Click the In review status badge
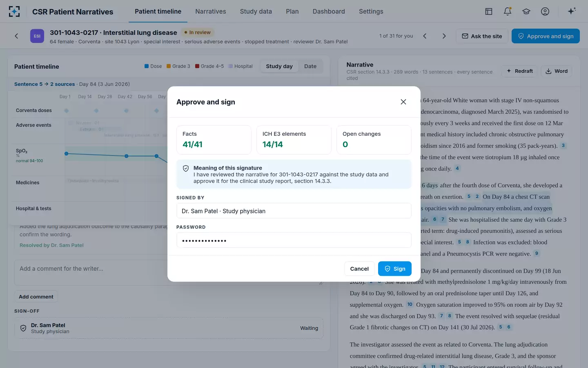Image resolution: width=588 pixels, height=368 pixels. pyautogui.click(x=198, y=32)
